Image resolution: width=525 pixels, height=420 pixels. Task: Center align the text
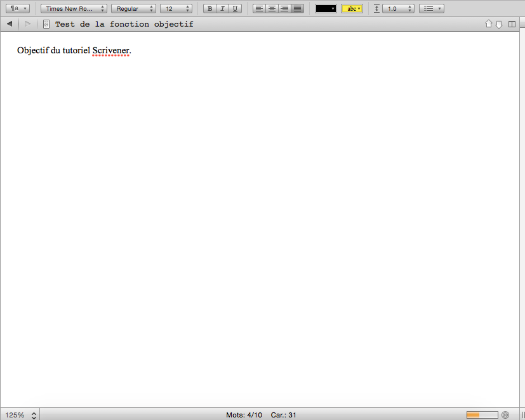(x=272, y=9)
